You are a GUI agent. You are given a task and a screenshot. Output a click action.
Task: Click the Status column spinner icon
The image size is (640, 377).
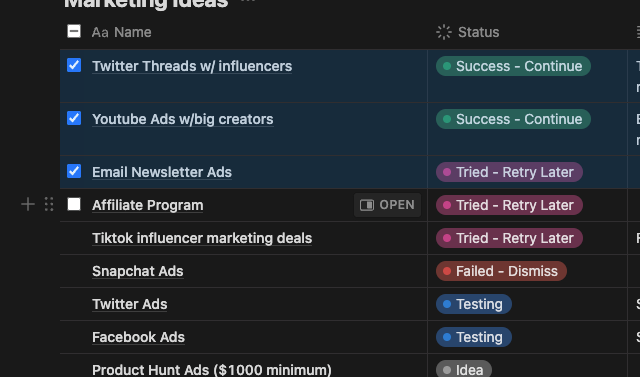(x=444, y=32)
